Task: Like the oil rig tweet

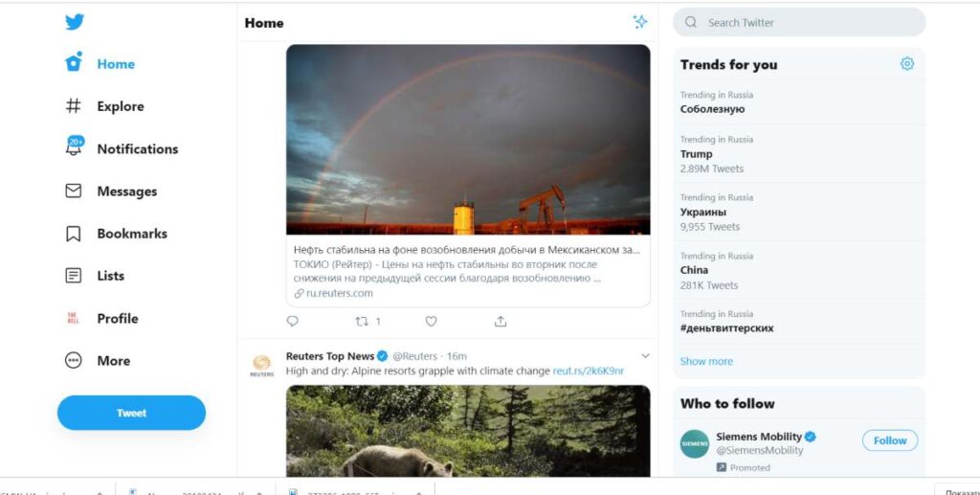Action: point(431,322)
